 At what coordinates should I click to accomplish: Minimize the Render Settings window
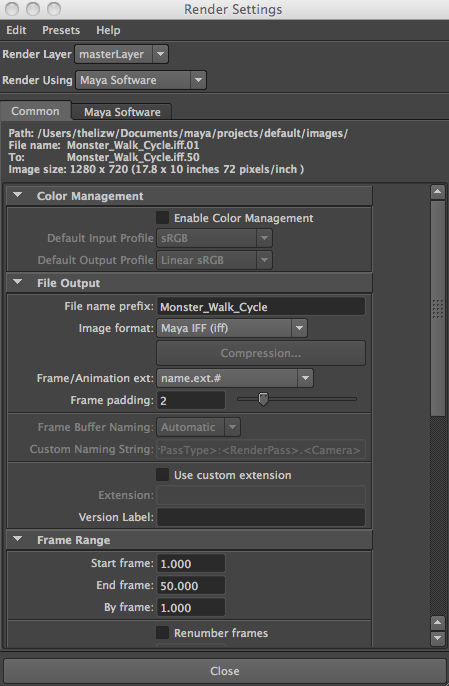coord(33,8)
